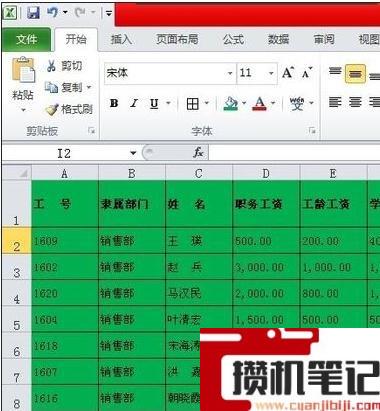Switch to the 页面布局 ribbon tab
380x411 pixels.
pyautogui.click(x=177, y=40)
